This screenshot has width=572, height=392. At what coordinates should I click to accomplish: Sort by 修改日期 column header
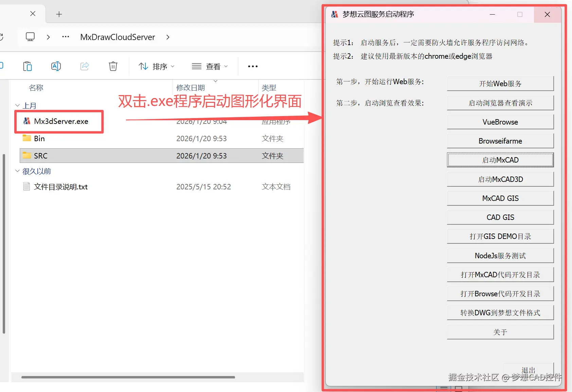point(191,88)
